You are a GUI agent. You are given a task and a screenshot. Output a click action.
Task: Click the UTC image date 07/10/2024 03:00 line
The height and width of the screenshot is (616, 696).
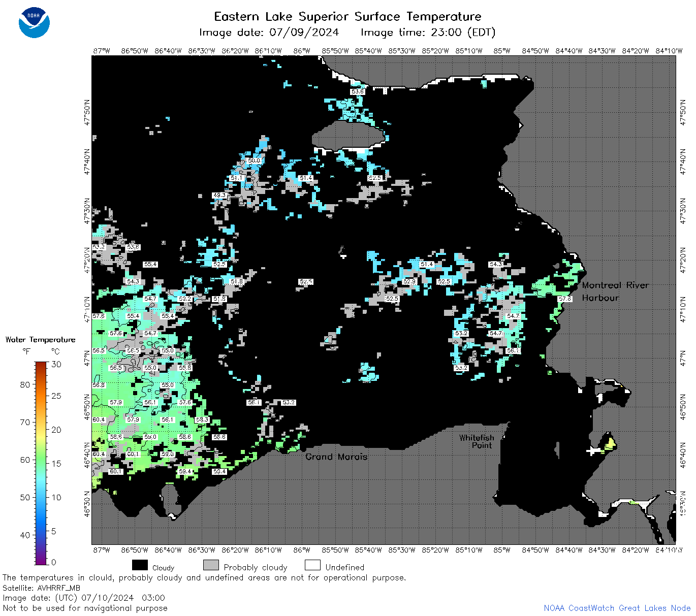[84, 598]
